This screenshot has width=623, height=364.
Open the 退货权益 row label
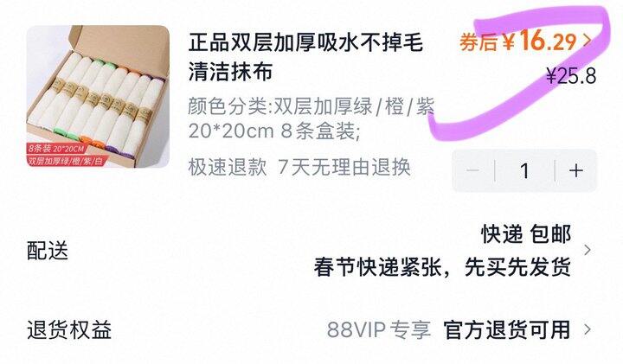point(69,330)
